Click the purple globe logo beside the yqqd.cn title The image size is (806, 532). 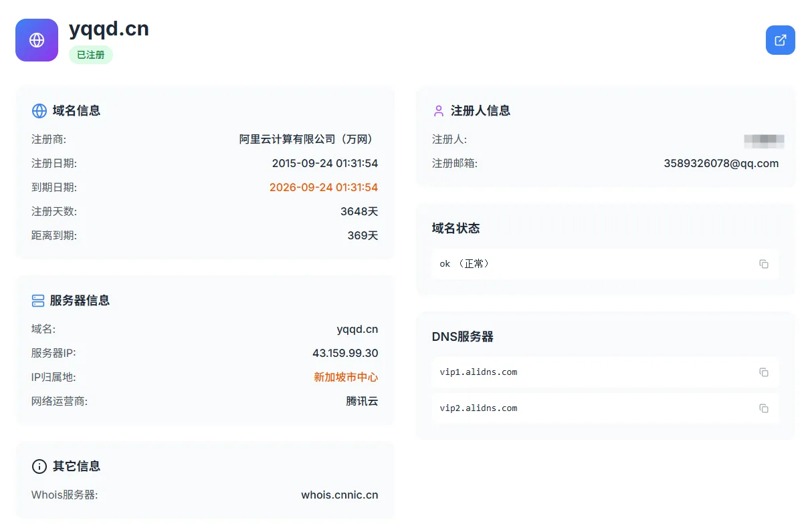coord(37,40)
